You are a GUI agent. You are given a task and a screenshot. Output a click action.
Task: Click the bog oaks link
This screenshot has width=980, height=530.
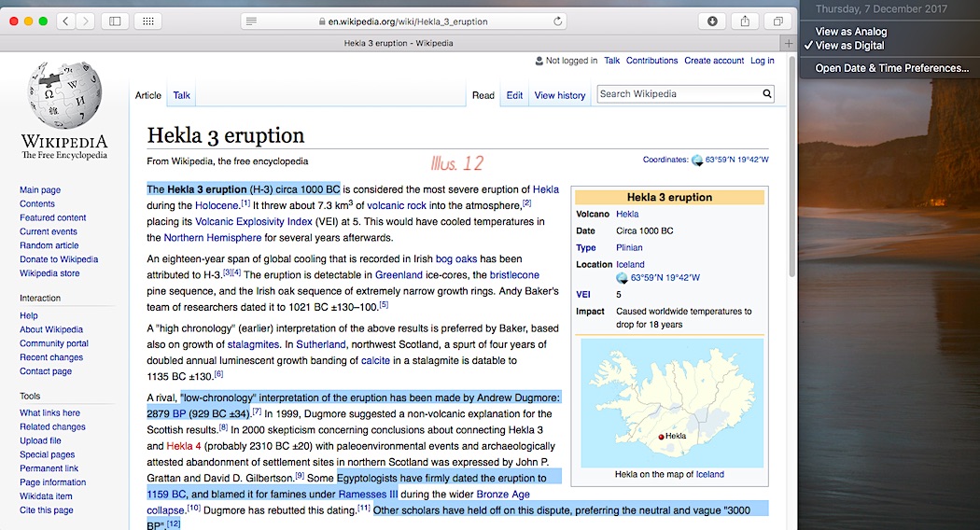[456, 258]
